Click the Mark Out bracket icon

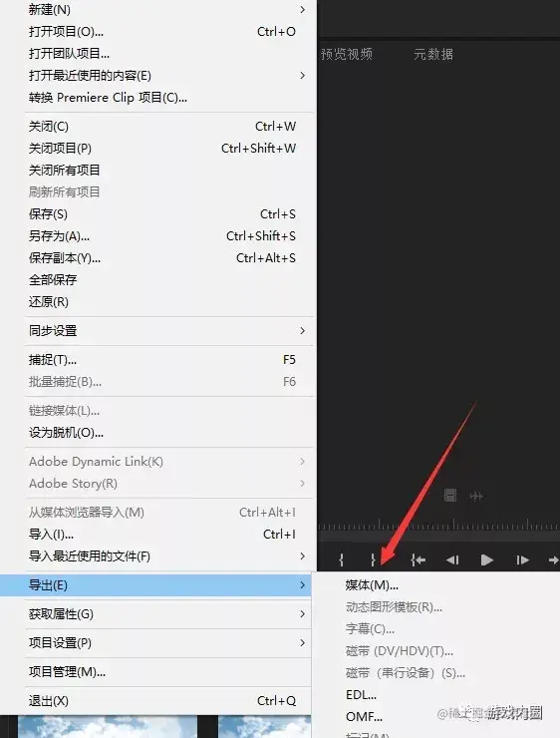coord(373,559)
